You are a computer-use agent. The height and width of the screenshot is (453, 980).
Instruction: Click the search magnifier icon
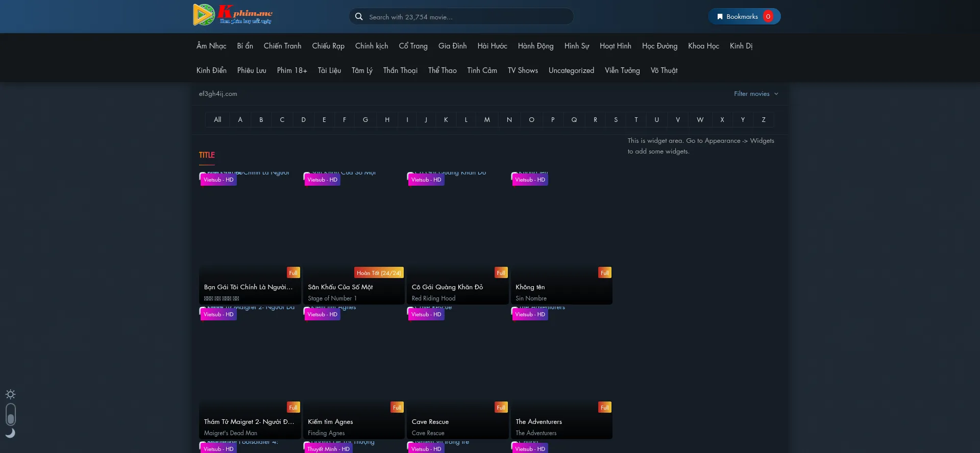tap(359, 17)
